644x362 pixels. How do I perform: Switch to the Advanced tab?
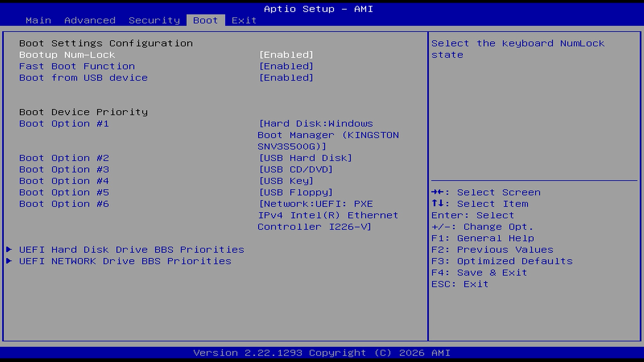[x=90, y=20]
